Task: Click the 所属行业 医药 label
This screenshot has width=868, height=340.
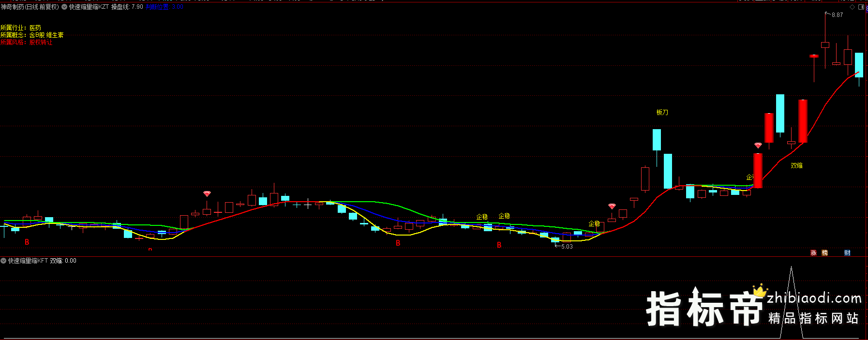Action: coord(21,28)
